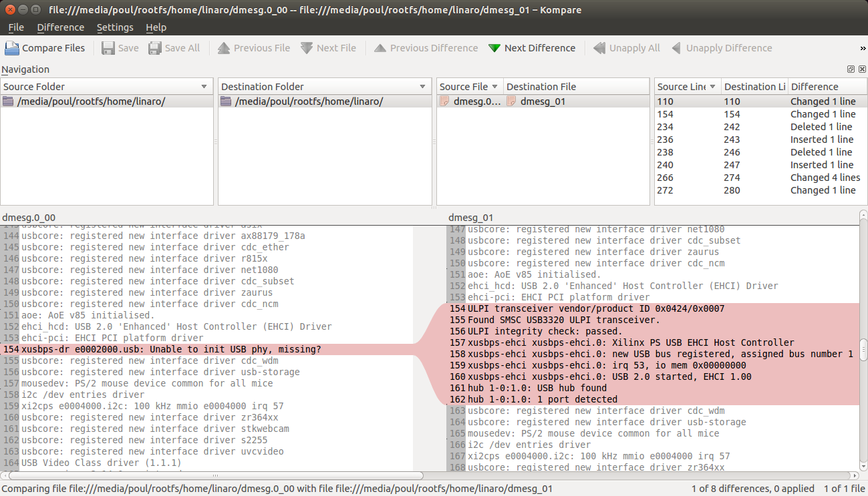Open the Difference menu
Image resolution: width=868 pixels, height=496 pixels.
(60, 27)
